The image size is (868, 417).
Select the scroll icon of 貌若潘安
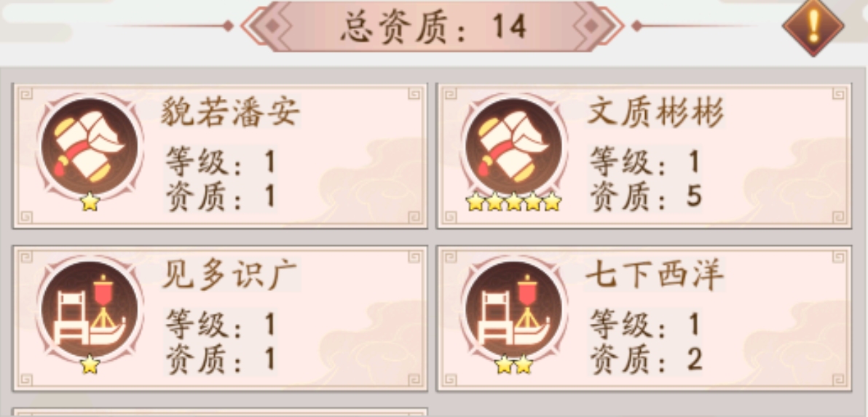click(90, 146)
